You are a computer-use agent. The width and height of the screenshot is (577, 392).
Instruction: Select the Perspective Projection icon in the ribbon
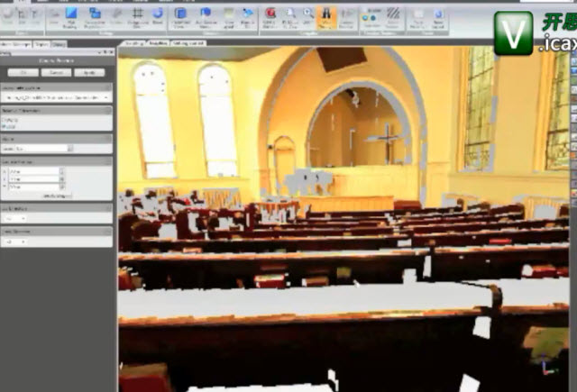click(x=94, y=14)
